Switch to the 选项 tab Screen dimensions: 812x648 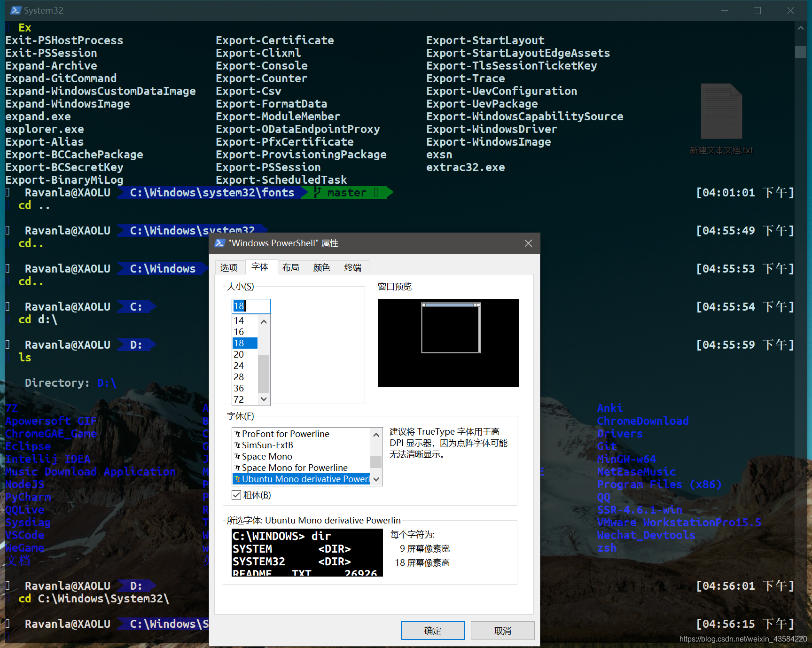click(x=229, y=267)
